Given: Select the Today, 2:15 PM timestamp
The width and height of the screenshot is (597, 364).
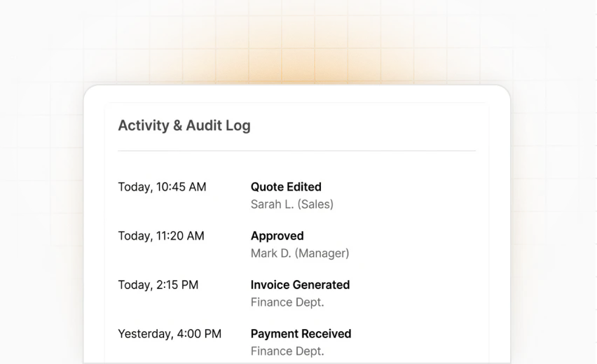Looking at the screenshot, I should click(x=158, y=285).
